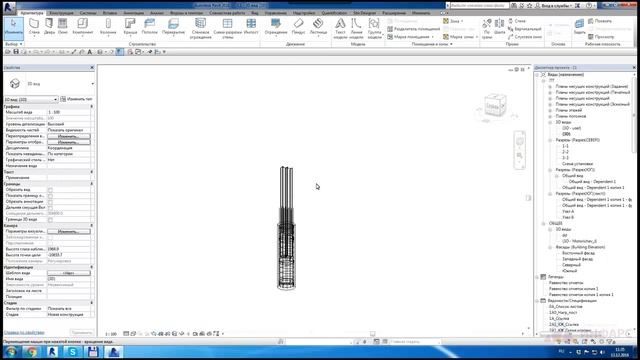Select the Восточный фасад view in browser
The image size is (640, 360).
click(578, 253)
